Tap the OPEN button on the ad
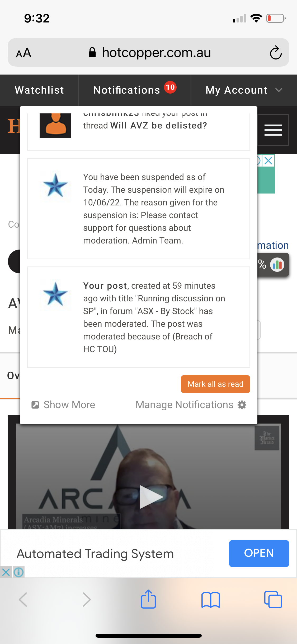The image size is (297, 644). pos(259,553)
